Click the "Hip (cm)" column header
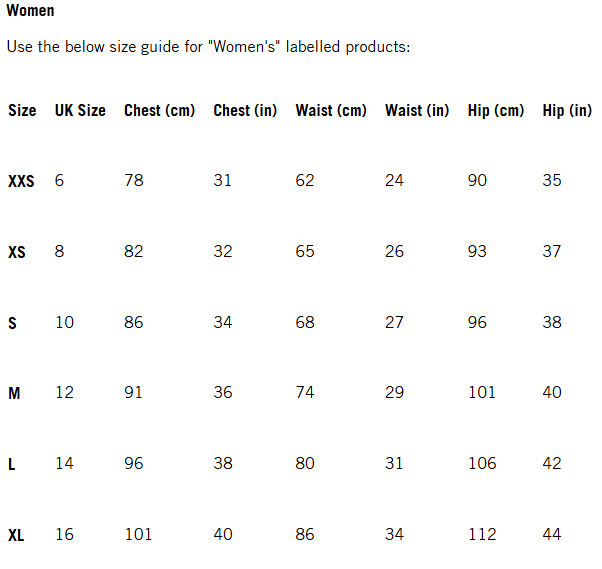 point(496,110)
